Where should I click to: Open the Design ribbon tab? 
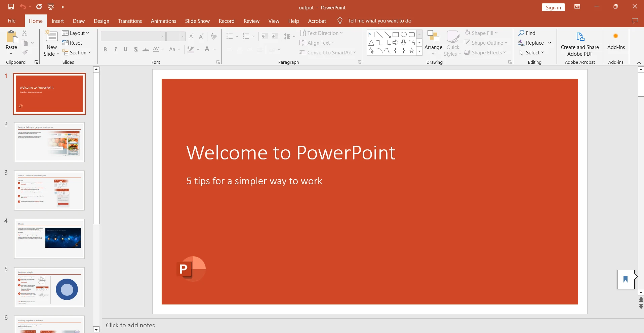[x=101, y=21]
